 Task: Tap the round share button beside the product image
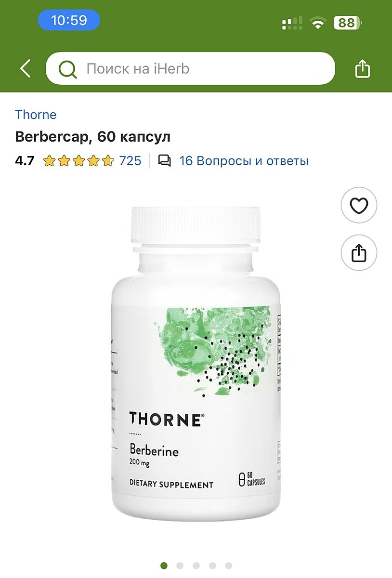click(x=359, y=252)
